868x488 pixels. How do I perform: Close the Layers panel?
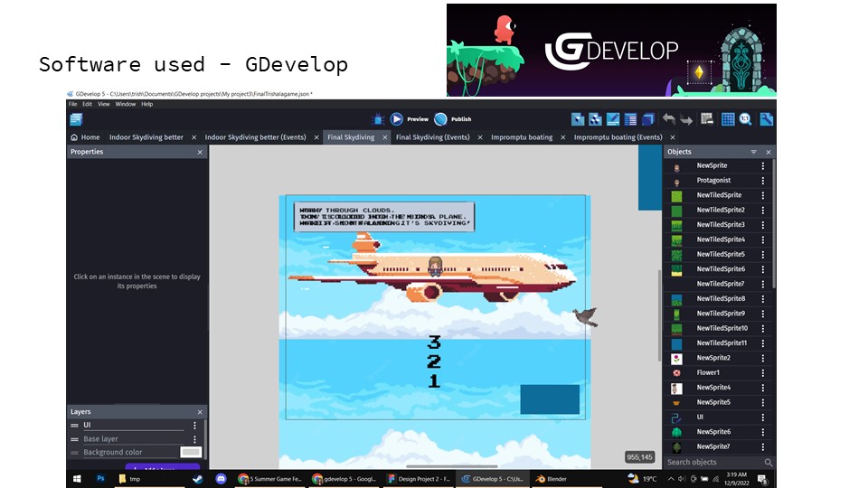tap(200, 412)
